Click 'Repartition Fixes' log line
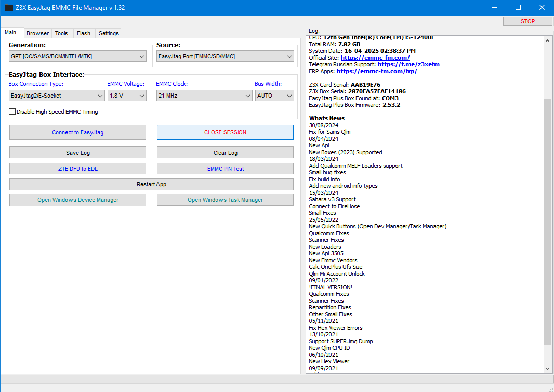554x392 pixels. [x=329, y=307]
